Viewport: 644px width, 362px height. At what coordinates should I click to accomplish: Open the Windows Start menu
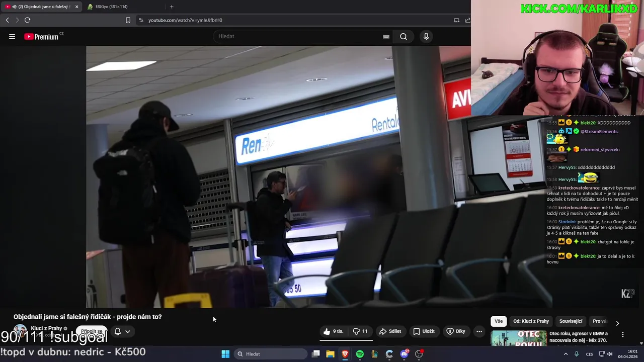pos(225,354)
